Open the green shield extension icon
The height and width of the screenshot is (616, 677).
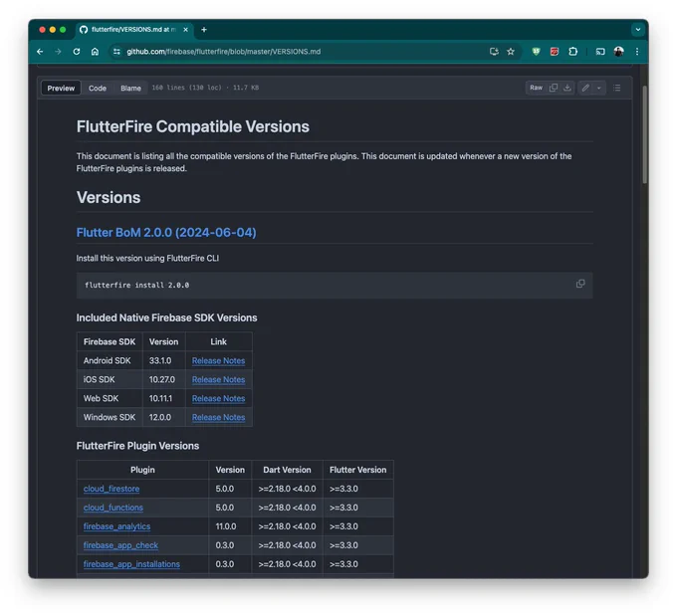coord(536,52)
